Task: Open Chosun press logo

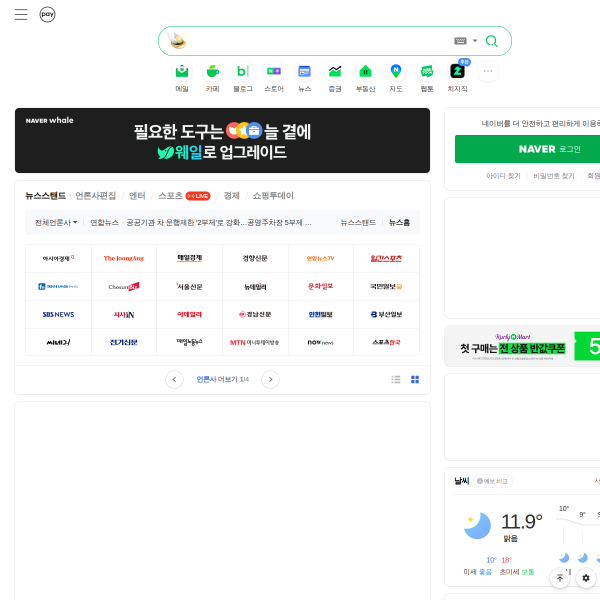Action: 124,287
